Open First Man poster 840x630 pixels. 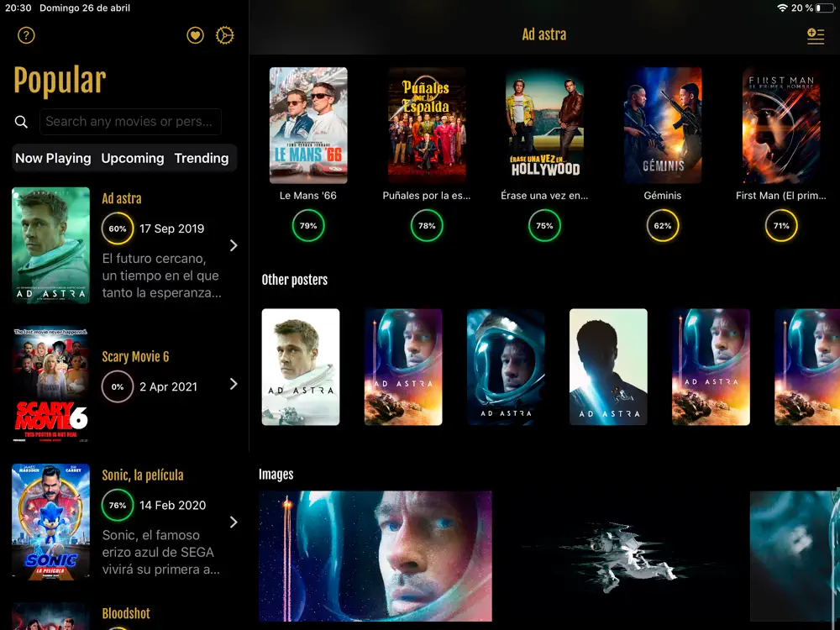[781, 125]
